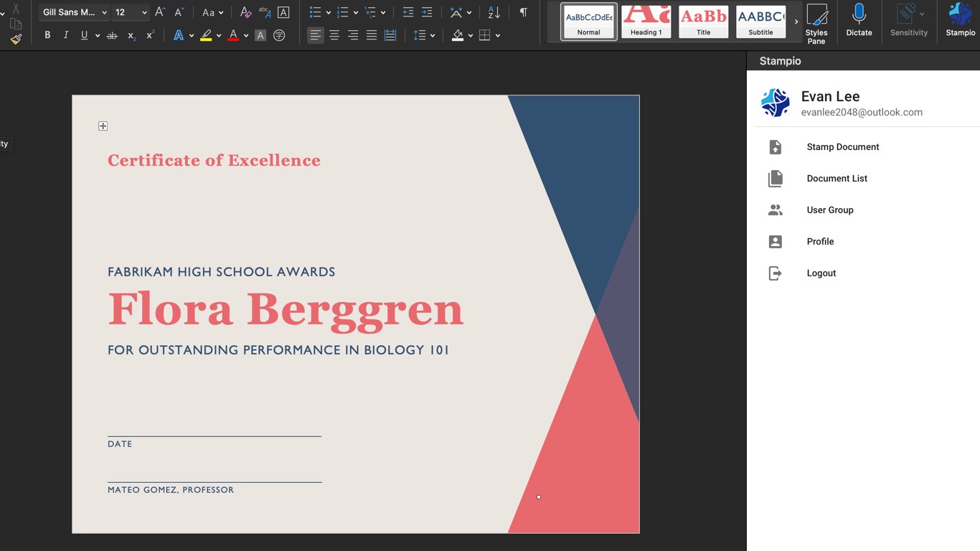Image resolution: width=980 pixels, height=551 pixels.
Task: Toggle bold formatting
Action: pyautogui.click(x=47, y=35)
